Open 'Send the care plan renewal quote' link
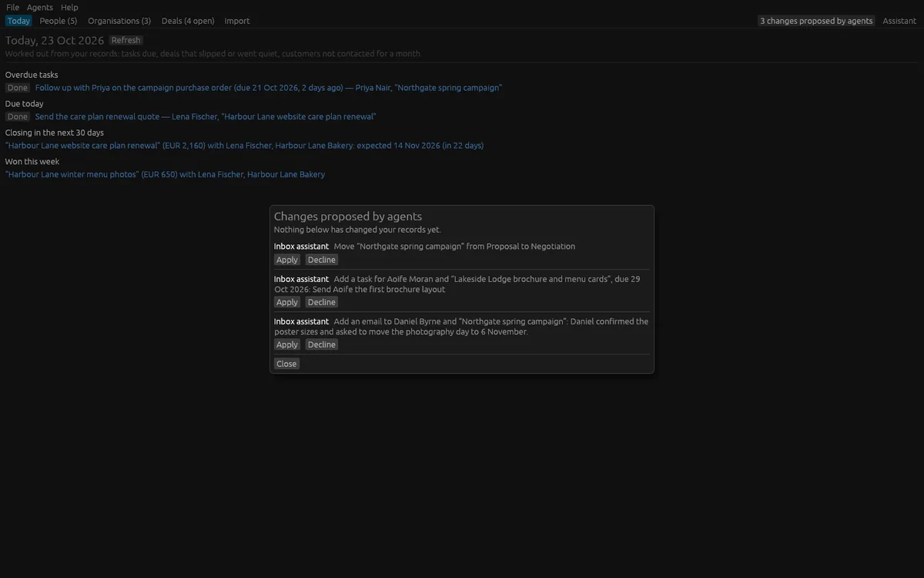 point(206,116)
